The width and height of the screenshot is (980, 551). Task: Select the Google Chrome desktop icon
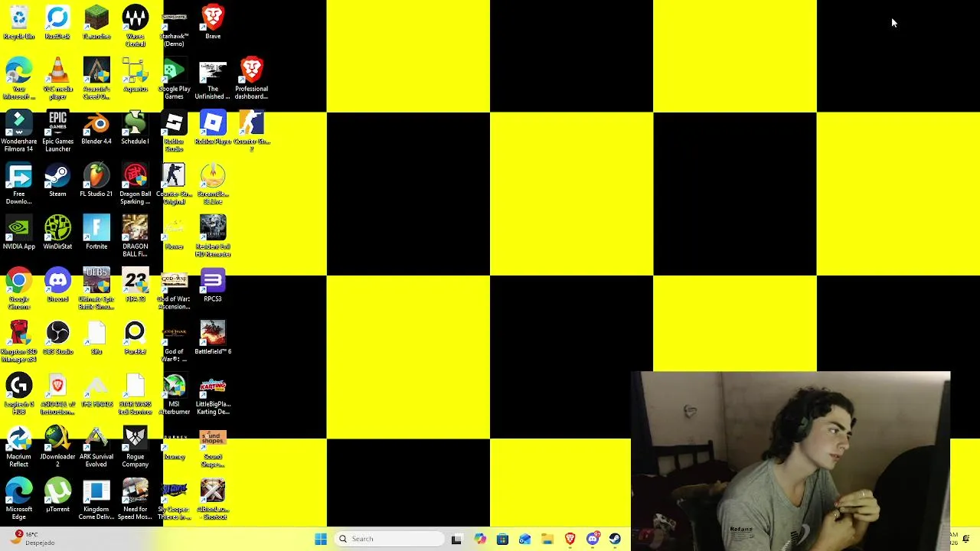click(19, 289)
